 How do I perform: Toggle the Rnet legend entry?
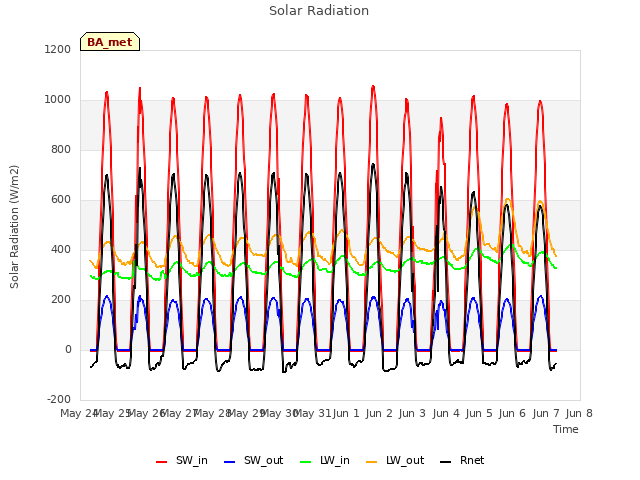462,460
